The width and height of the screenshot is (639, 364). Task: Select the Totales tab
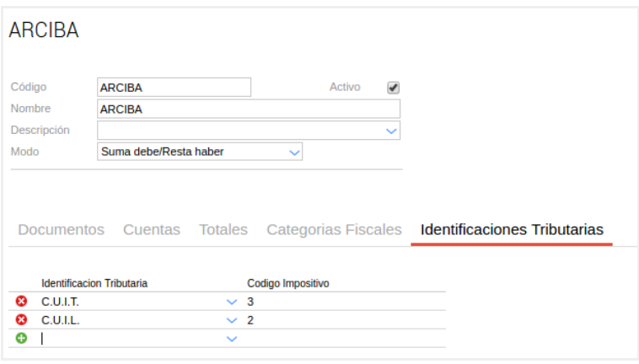tap(223, 229)
